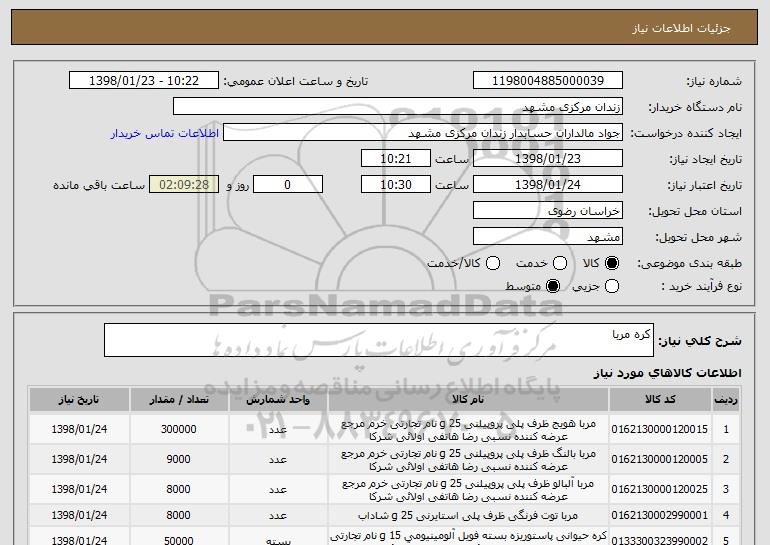Select the کالا/خدمت radio button
The width and height of the screenshot is (770, 545).
(x=493, y=263)
